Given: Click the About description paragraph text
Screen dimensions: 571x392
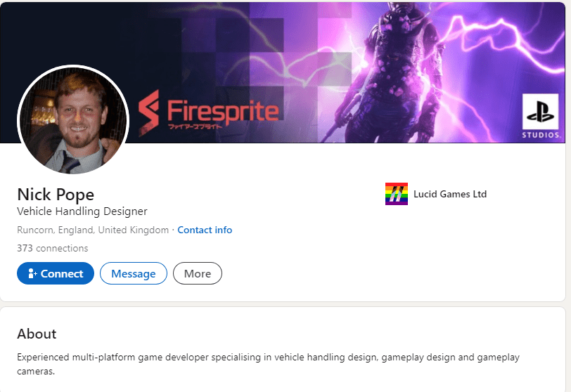Looking at the screenshot, I should pos(269,364).
